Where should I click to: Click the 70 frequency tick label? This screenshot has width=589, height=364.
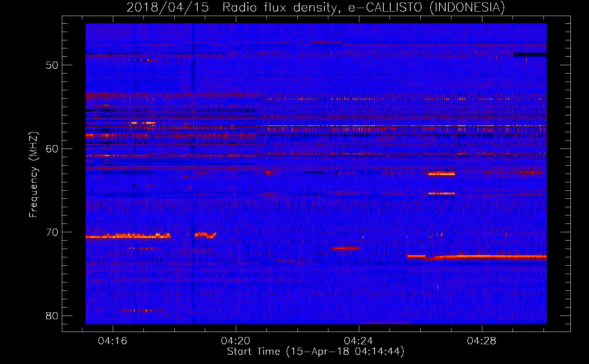[x=52, y=232]
